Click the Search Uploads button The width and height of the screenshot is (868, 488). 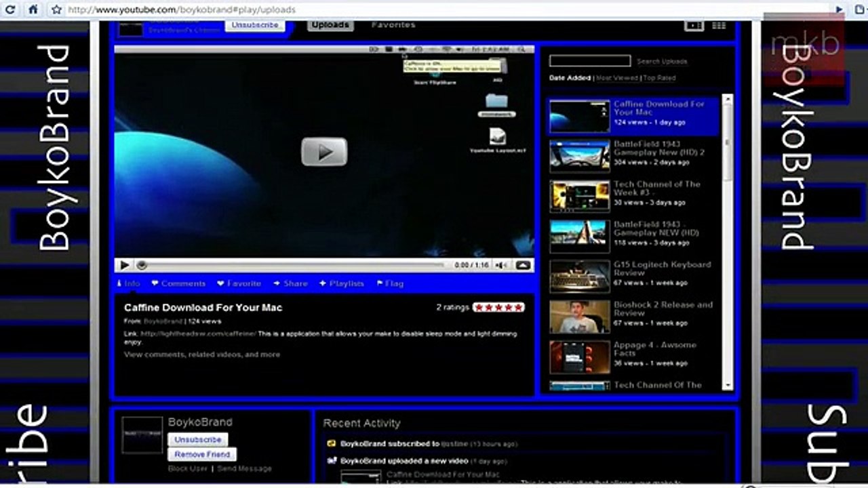tap(662, 62)
